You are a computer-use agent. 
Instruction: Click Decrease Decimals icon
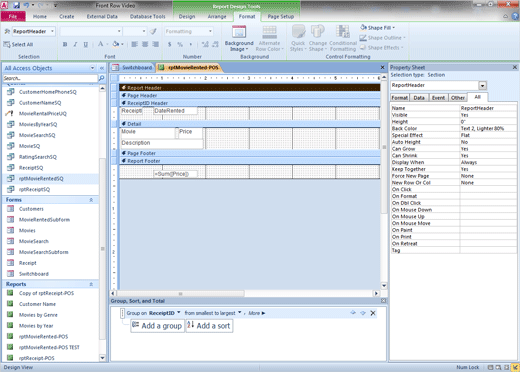pos(215,44)
